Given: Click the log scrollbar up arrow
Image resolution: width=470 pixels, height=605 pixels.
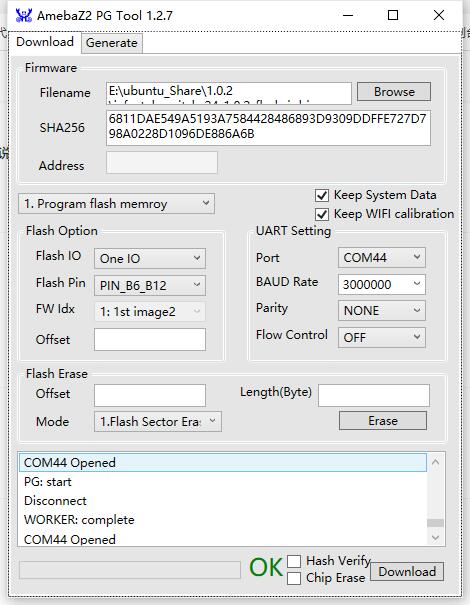Looking at the screenshot, I should pyautogui.click(x=436, y=462).
